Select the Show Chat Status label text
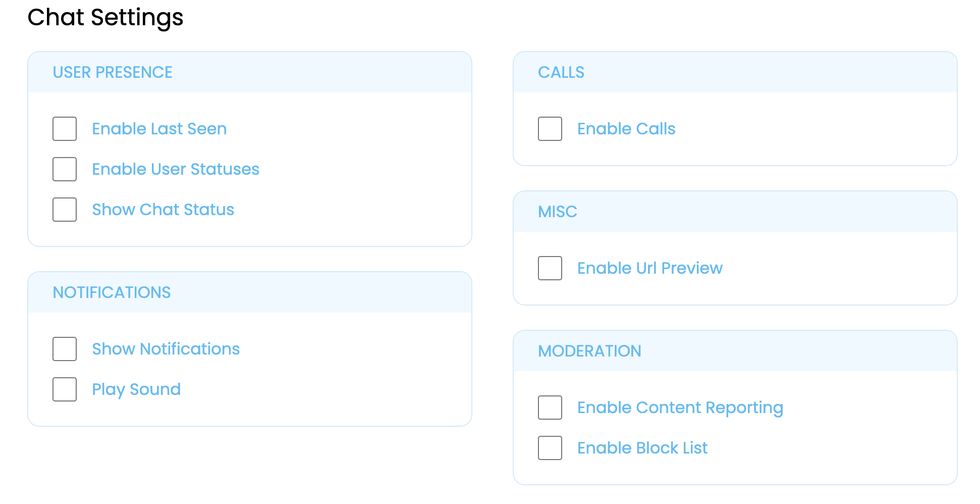 (162, 210)
